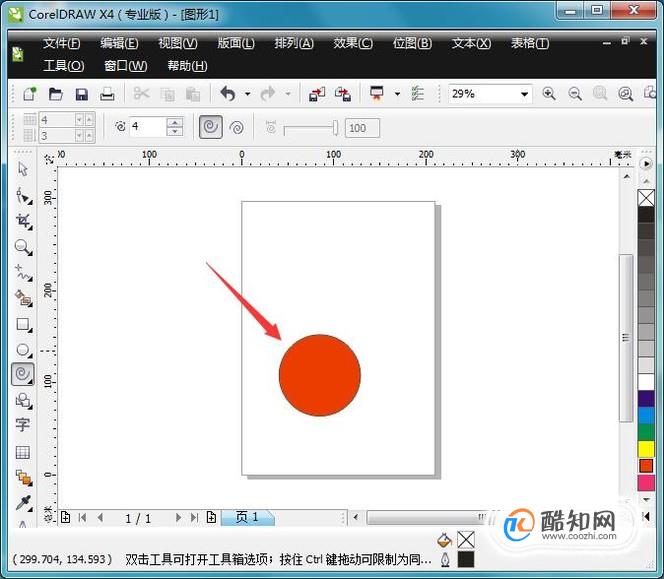
Task: Open the zoom level dropdown
Action: [524, 94]
